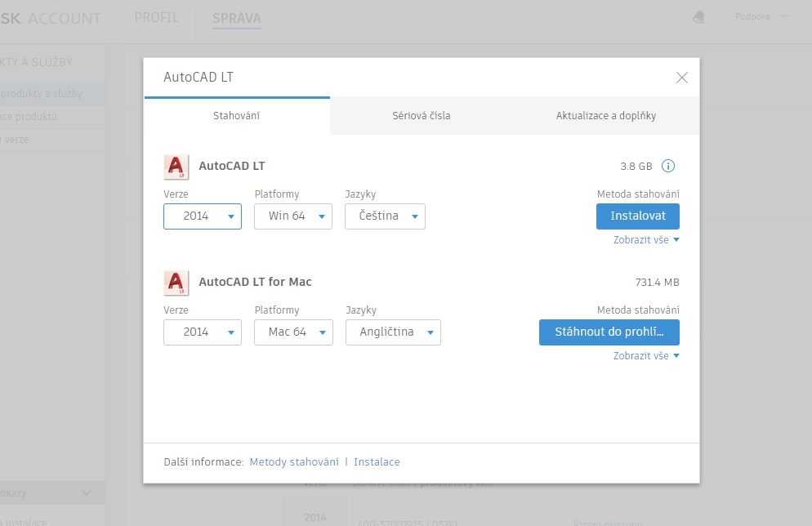Click the AutoCAD LT product icon
This screenshot has height=526, width=812.
point(176,167)
